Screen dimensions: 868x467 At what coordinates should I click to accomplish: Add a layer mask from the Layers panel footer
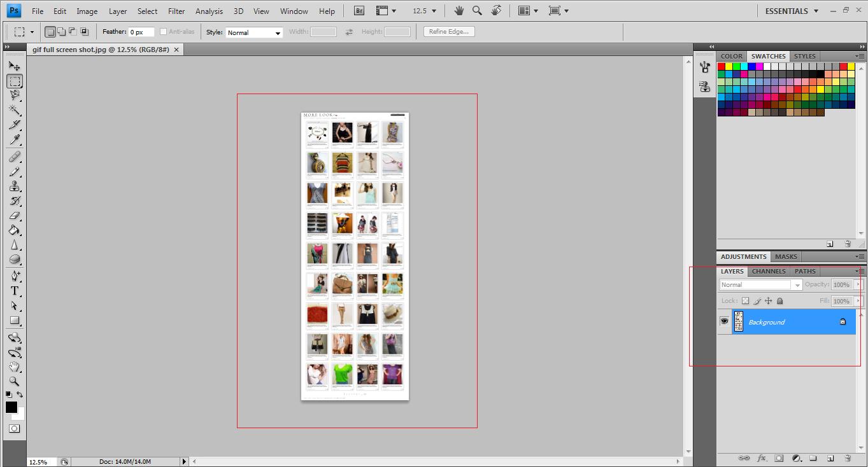point(779,458)
